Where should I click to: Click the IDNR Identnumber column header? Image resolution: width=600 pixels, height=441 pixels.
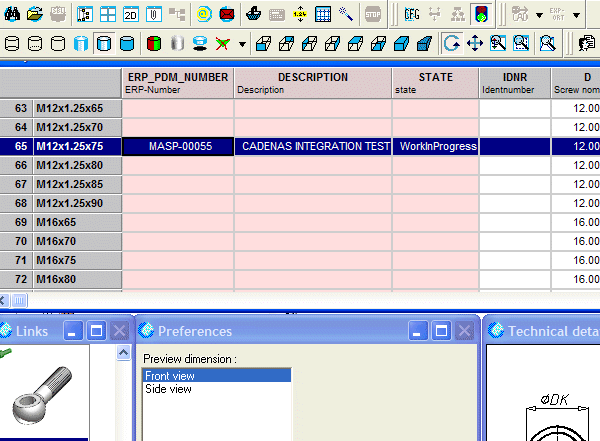coord(515,83)
